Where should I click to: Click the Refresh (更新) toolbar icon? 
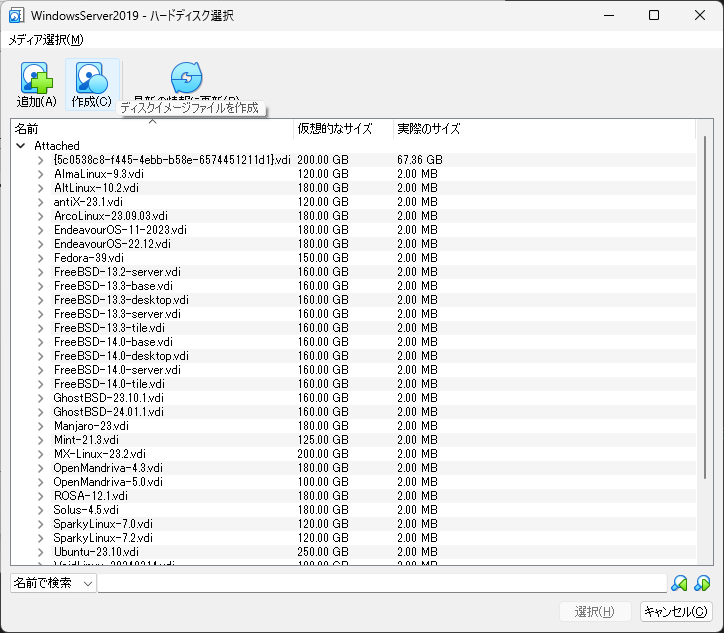186,78
